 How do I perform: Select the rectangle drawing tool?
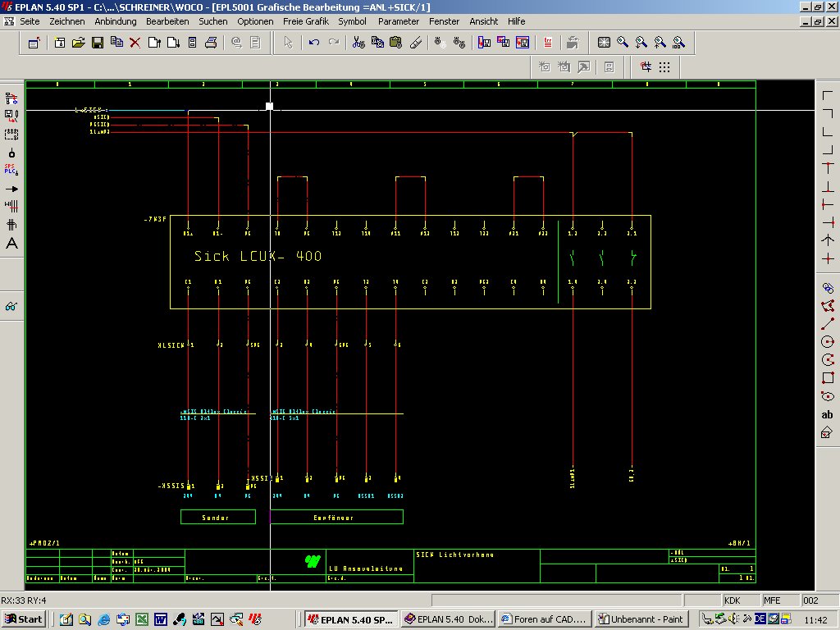(827, 377)
